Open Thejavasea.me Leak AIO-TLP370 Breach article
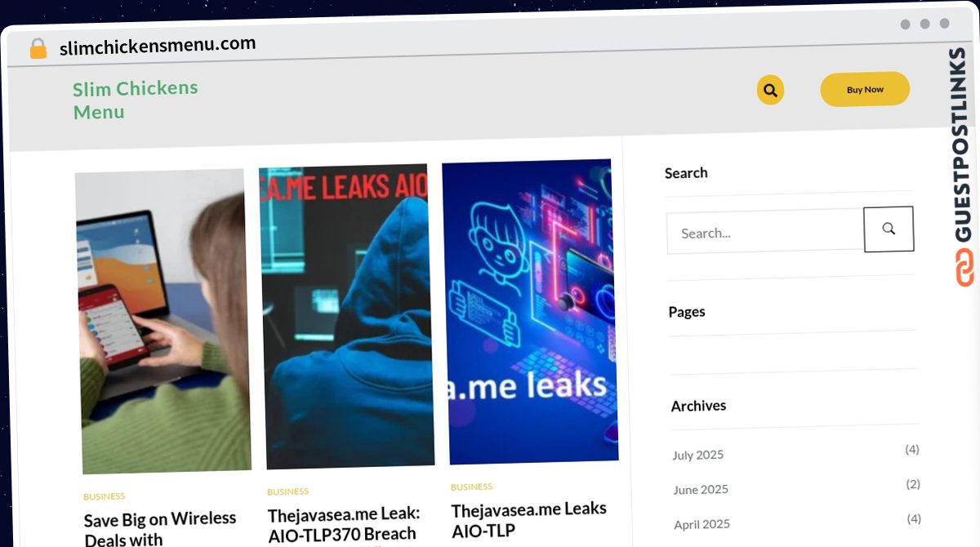Image resolution: width=980 pixels, height=547 pixels. click(344, 525)
